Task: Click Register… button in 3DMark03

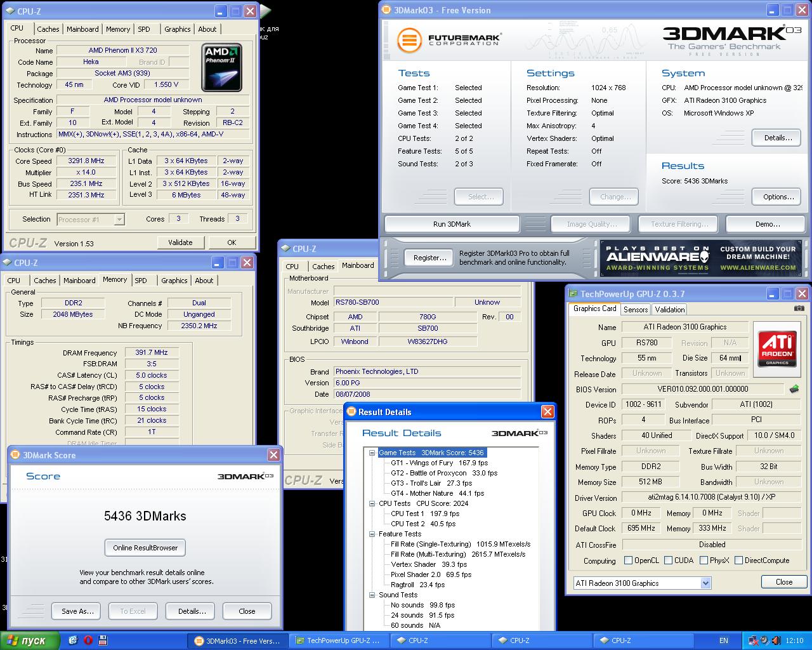Action: 430,258
